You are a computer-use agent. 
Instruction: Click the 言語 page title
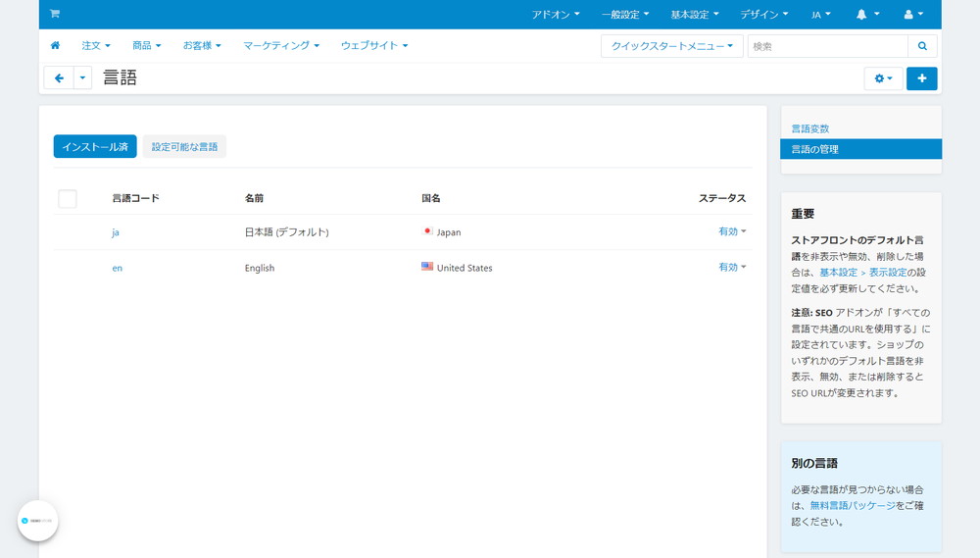click(x=120, y=77)
